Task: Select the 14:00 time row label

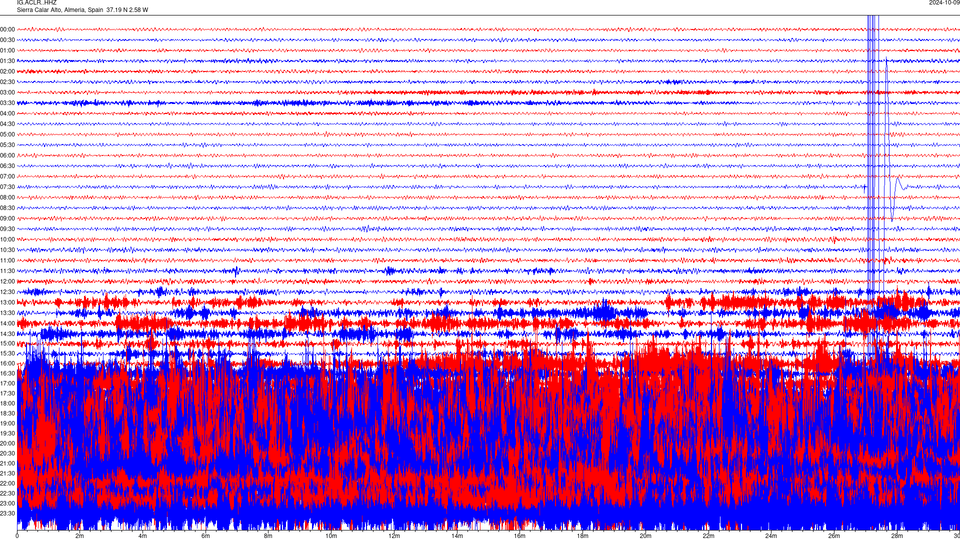Action: tap(7, 323)
